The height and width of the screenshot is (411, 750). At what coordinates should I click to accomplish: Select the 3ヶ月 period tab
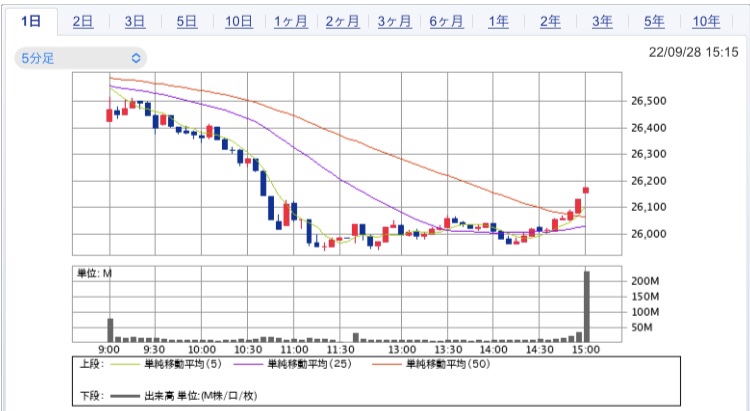(395, 22)
